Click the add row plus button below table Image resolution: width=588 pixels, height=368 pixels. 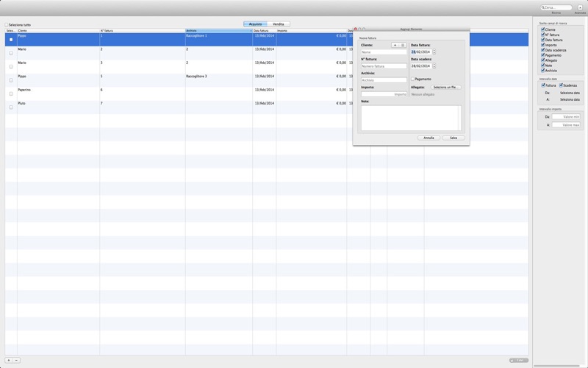(9, 360)
